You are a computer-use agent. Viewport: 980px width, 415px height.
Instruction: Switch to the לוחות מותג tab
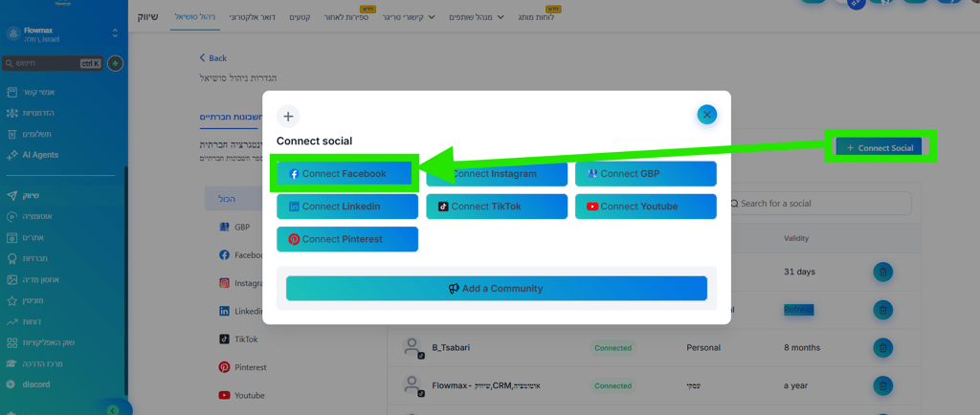pos(536,17)
